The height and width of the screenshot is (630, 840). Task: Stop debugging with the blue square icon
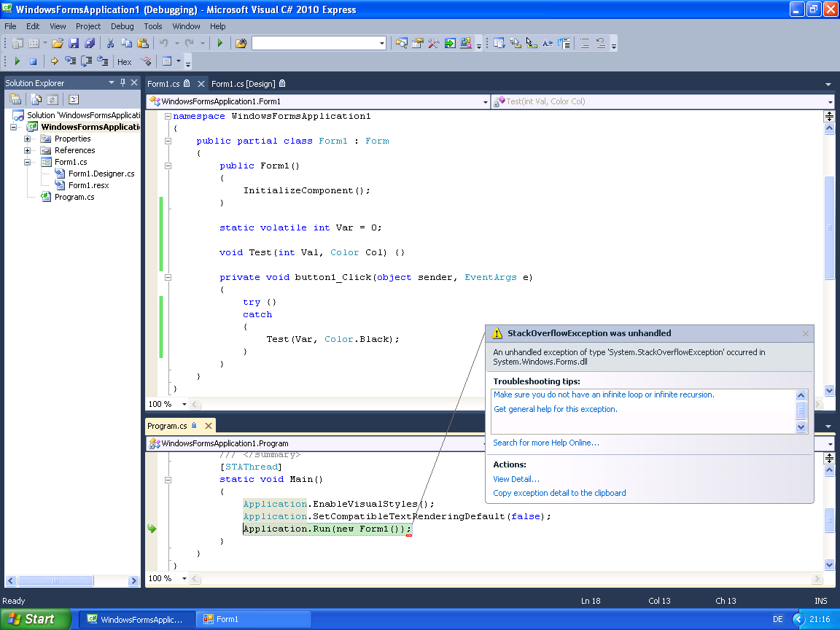pyautogui.click(x=34, y=61)
